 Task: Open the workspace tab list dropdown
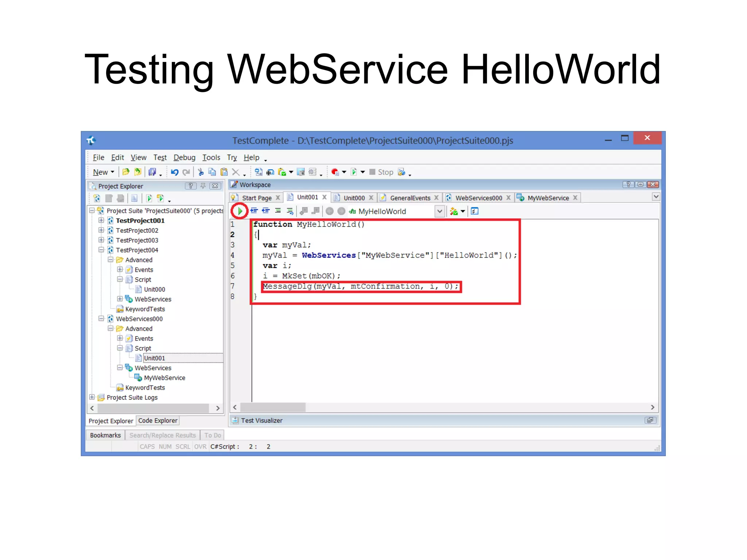655,197
